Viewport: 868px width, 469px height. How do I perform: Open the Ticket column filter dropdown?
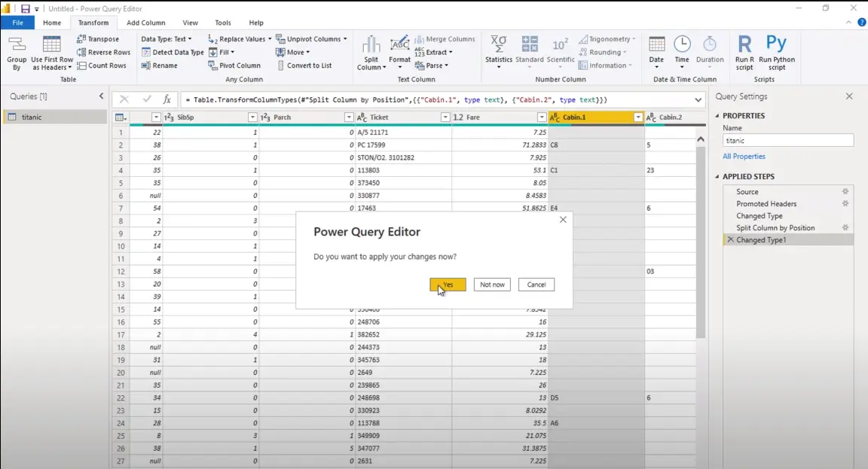point(445,117)
